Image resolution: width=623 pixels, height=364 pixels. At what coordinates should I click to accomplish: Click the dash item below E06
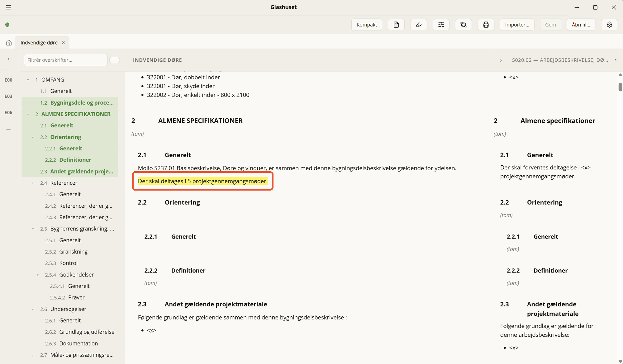pos(8,129)
